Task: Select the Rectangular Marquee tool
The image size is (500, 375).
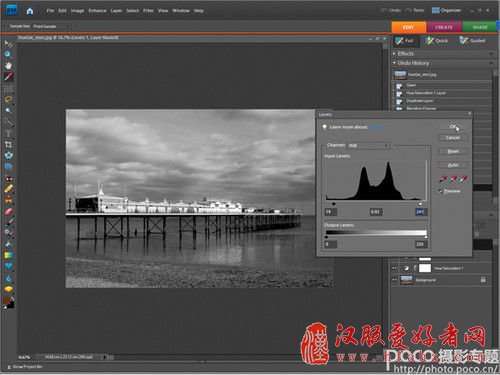Action: click(x=8, y=89)
